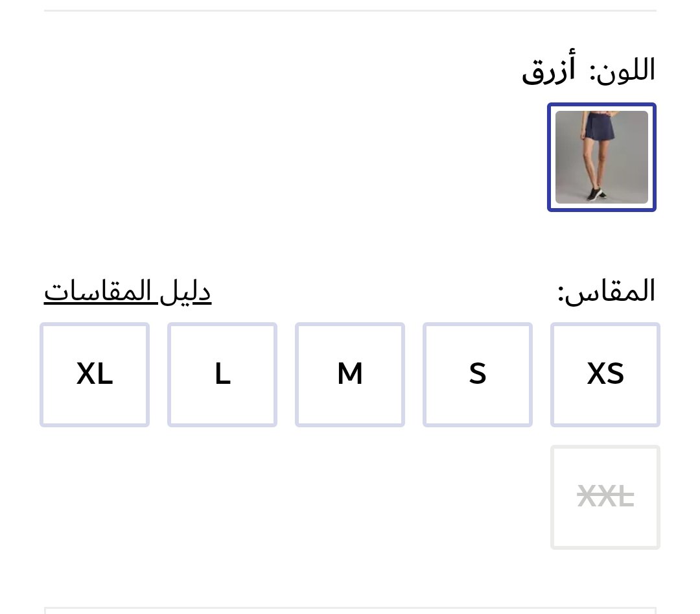
Task: Tap the word المقاسات in guide link
Action: click(99, 292)
